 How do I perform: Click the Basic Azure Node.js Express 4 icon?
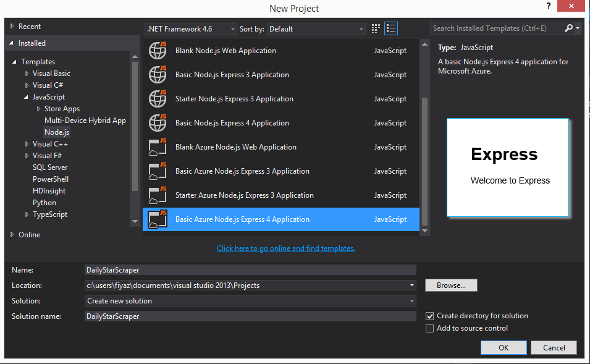(158, 219)
